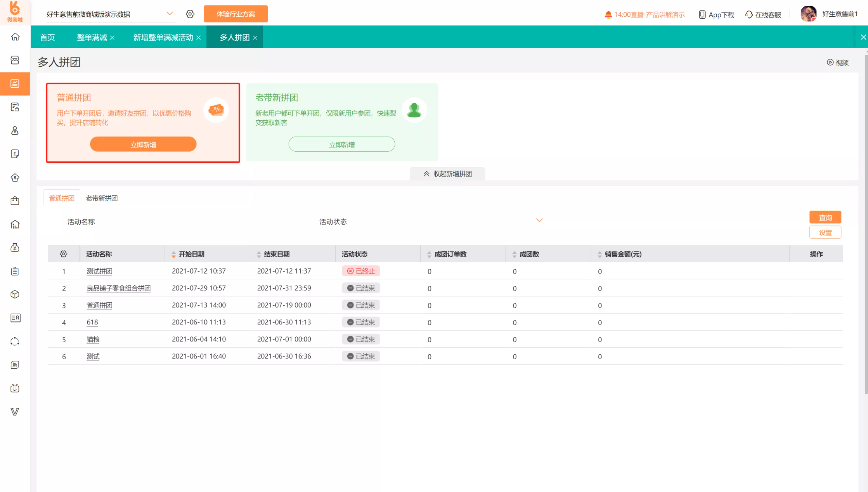The image size is (868, 492).
Task: Expand the store name dropdown arrow
Action: click(170, 14)
